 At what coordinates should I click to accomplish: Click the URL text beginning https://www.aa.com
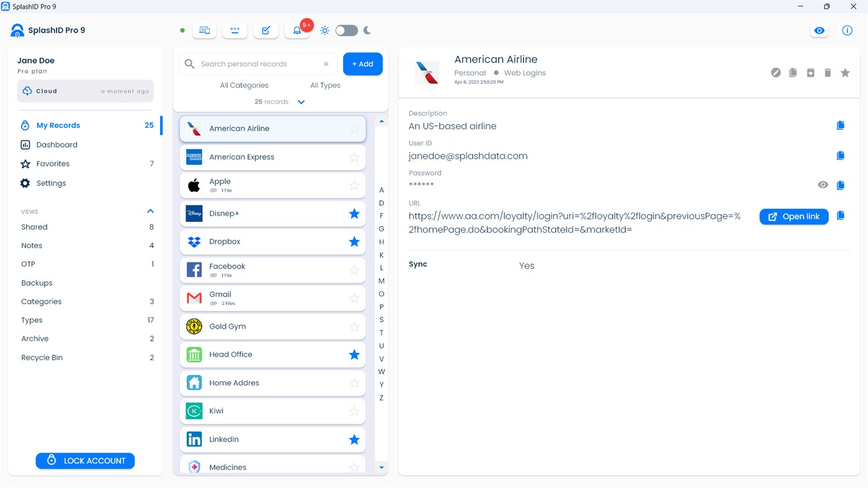(575, 223)
